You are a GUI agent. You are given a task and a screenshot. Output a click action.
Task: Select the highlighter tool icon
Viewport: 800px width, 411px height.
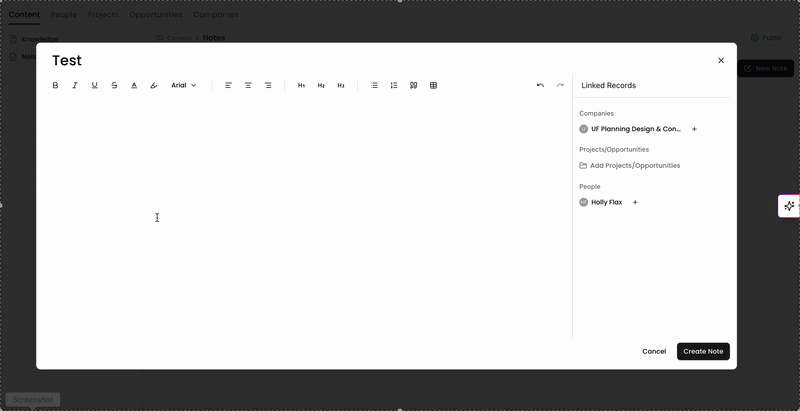pyautogui.click(x=154, y=85)
